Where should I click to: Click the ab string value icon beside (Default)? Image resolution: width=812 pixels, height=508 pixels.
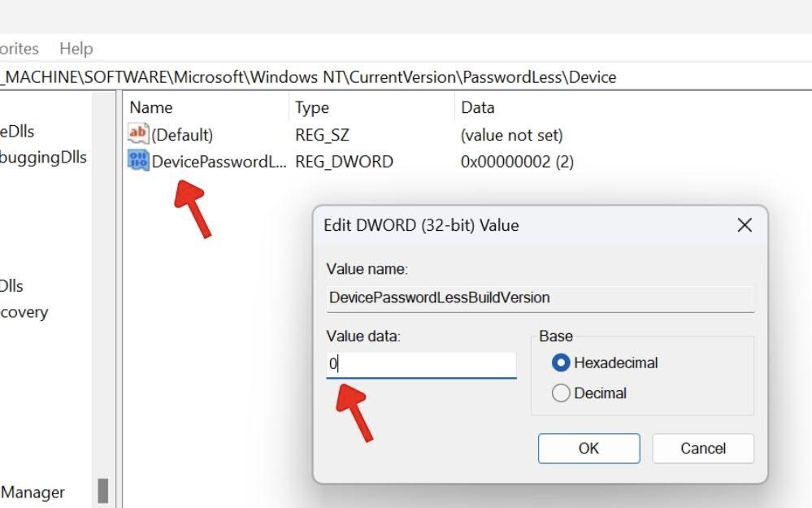137,135
